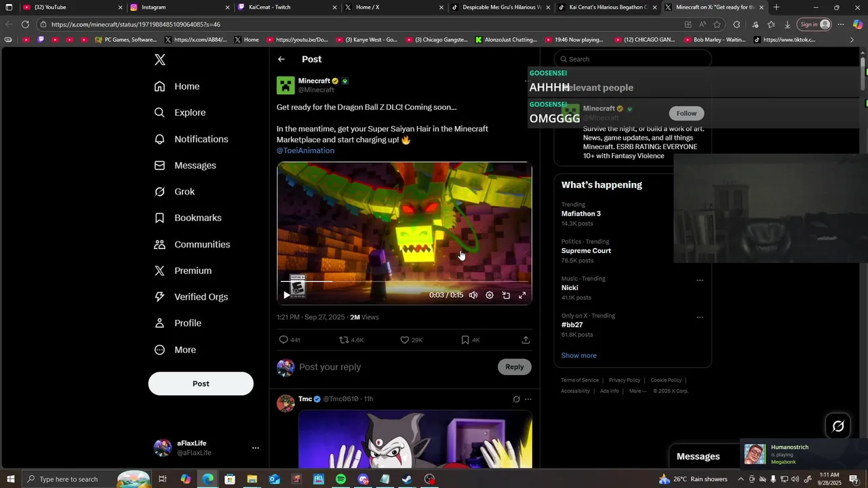Enter video fullscreen mode

click(x=522, y=295)
